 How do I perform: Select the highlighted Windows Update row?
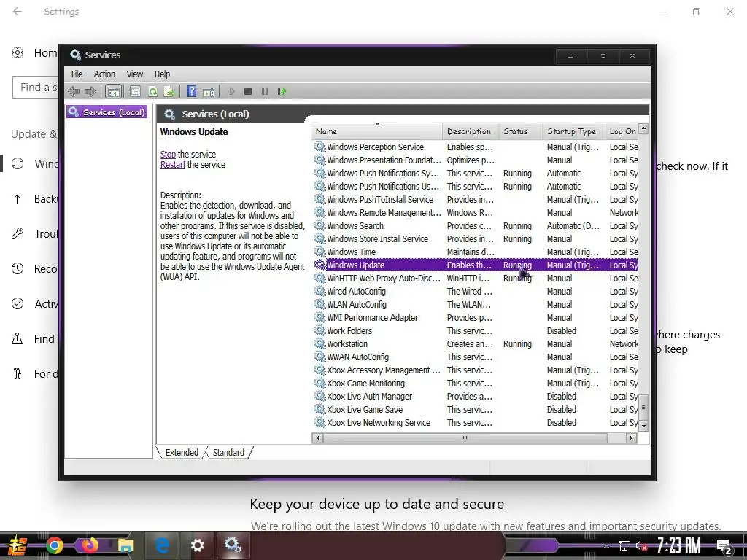pyautogui.click(x=476, y=265)
